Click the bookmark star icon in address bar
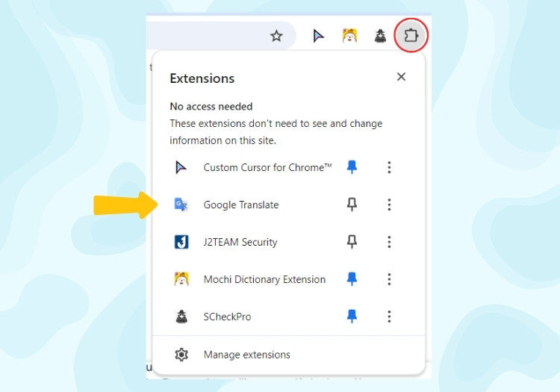560x392 pixels. (276, 36)
